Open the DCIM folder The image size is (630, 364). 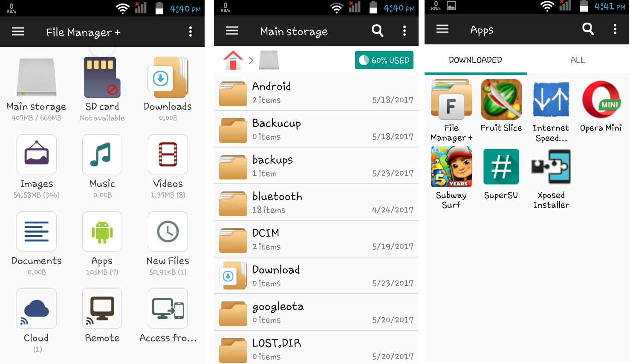[x=316, y=239]
